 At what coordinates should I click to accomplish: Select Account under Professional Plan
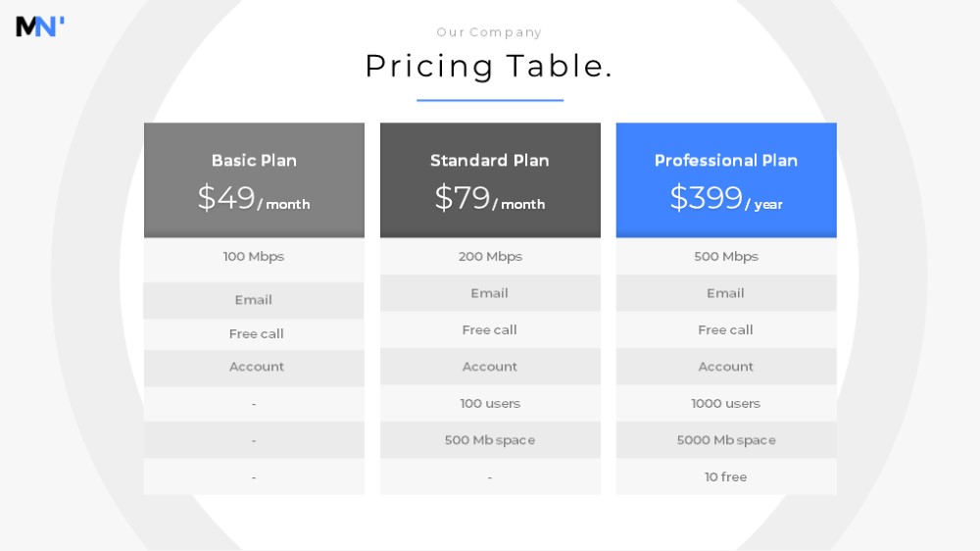pos(726,367)
